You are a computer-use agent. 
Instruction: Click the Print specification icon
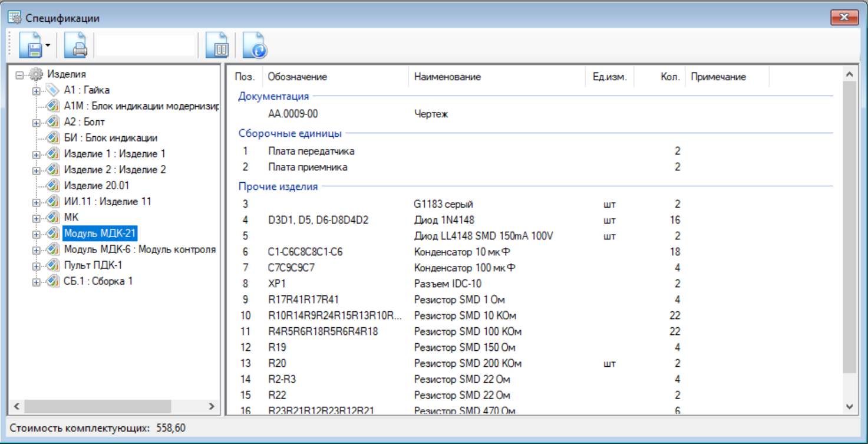77,45
